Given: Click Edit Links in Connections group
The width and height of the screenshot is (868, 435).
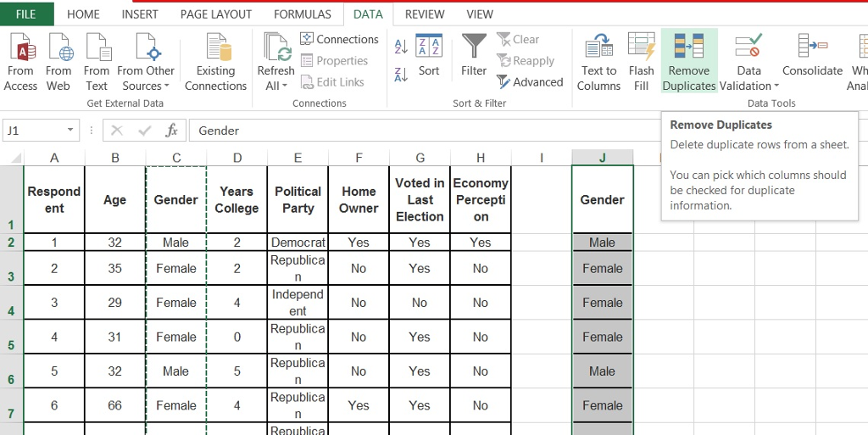Looking at the screenshot, I should tap(332, 82).
